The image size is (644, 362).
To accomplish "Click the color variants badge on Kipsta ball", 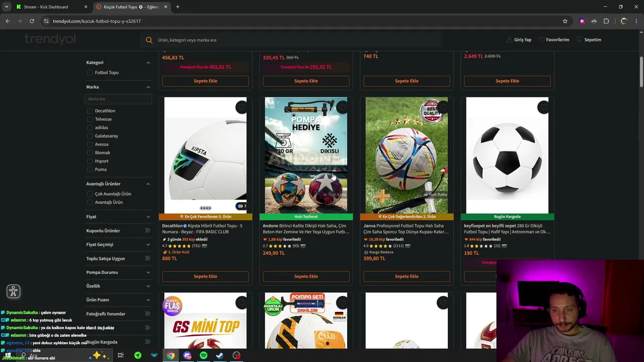I will 242,206.
